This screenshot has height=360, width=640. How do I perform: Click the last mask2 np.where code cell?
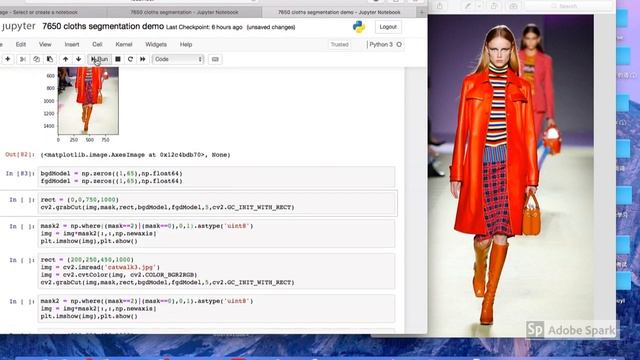pos(216,309)
